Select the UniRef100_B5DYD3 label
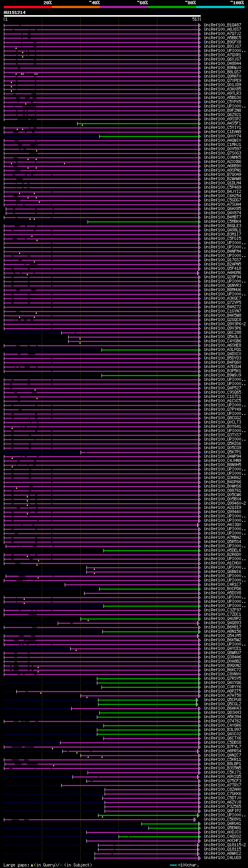 [222, 358]
